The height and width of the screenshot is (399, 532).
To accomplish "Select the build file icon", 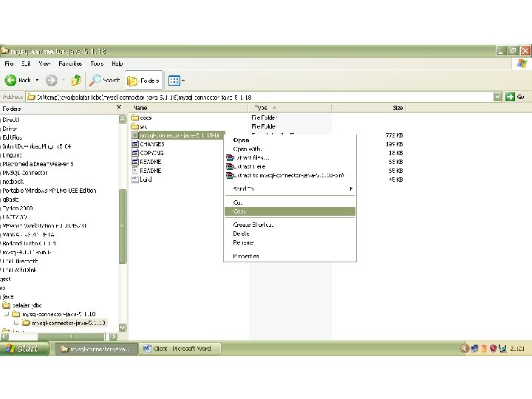I will click(135, 179).
